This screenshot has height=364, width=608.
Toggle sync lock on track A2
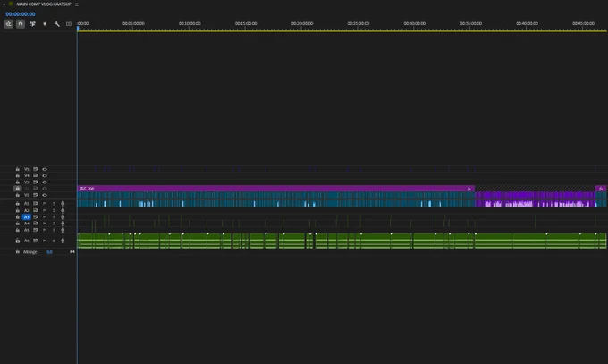pos(36,210)
